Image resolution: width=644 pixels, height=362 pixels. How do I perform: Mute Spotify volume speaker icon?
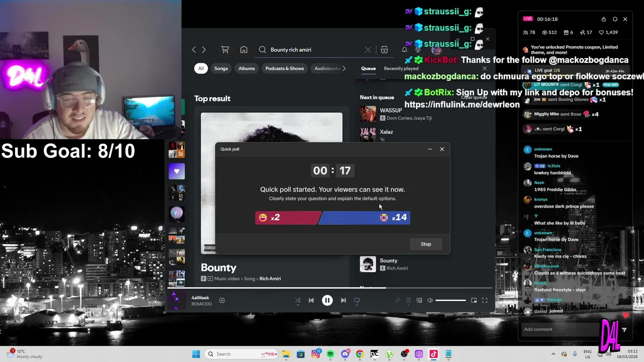click(x=430, y=300)
